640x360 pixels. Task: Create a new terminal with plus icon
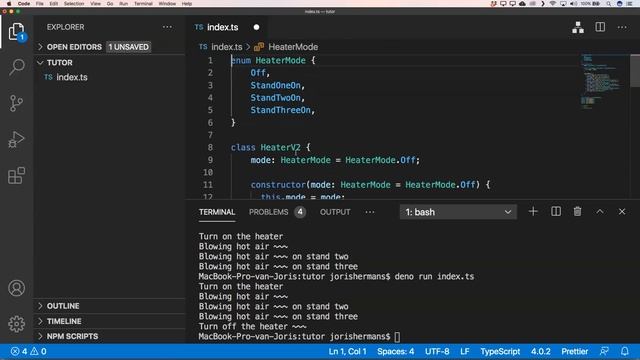click(533, 211)
